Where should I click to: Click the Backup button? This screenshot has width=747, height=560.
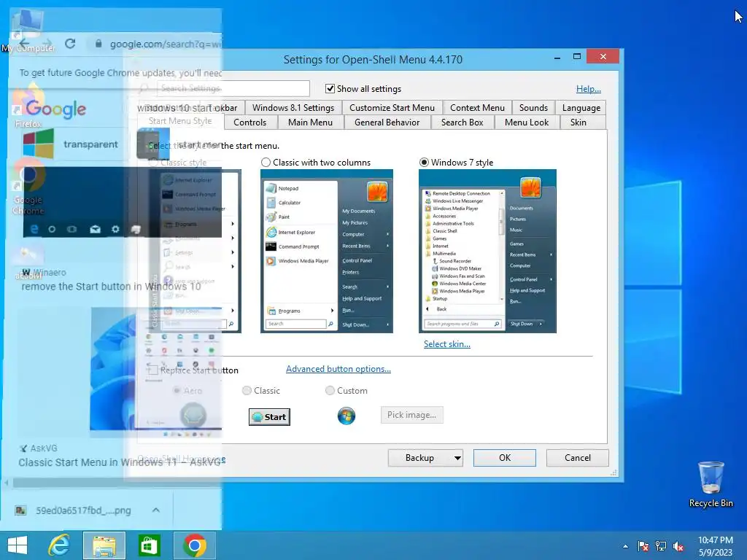(x=419, y=458)
